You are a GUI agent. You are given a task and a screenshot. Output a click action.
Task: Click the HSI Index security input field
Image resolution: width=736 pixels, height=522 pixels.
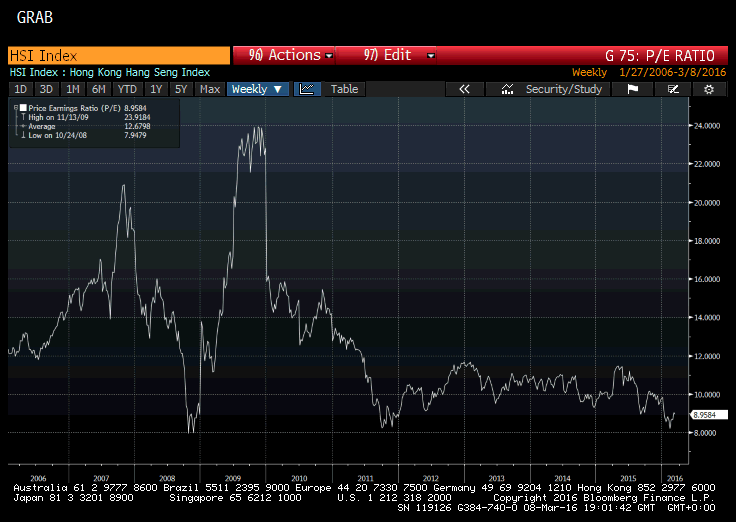tap(119, 55)
